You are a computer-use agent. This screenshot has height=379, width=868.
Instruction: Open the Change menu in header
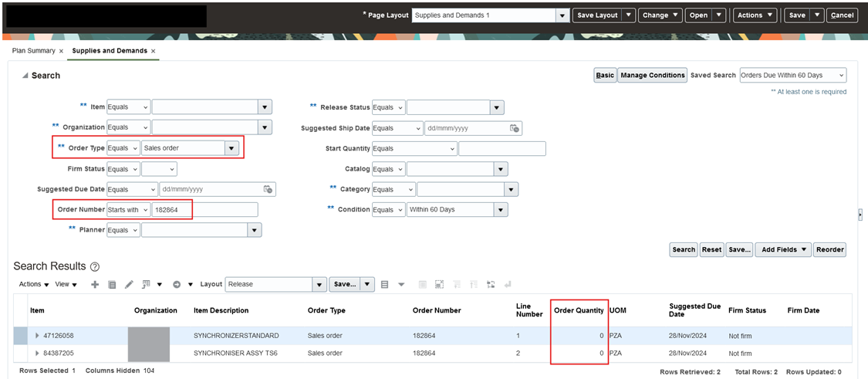tap(660, 15)
